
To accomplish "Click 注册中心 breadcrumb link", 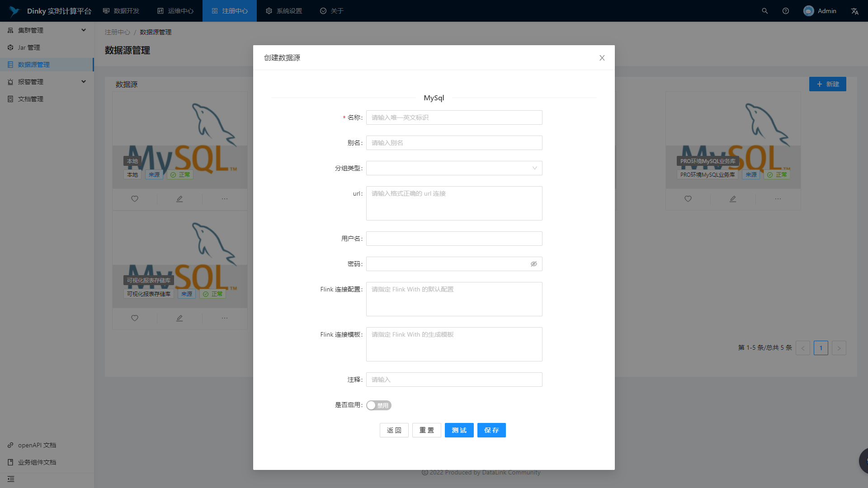I will [118, 32].
